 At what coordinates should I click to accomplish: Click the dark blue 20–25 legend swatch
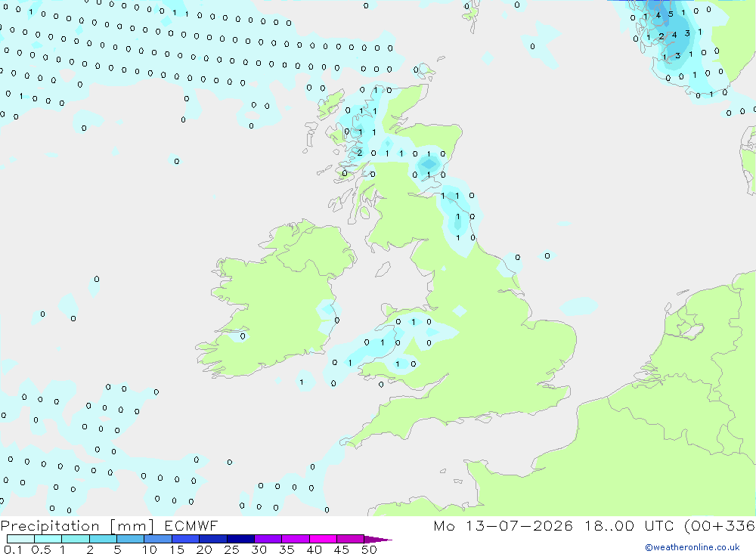coord(213,539)
